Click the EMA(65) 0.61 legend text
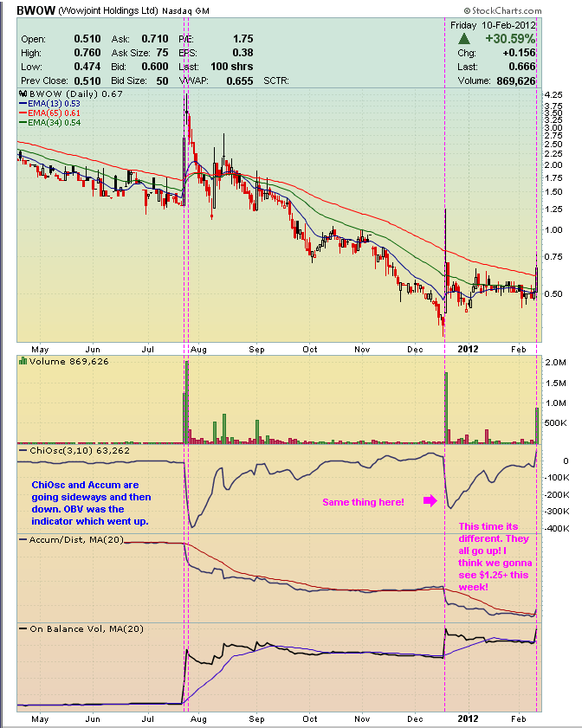Image resolution: width=582 pixels, height=728 pixels. tap(54, 113)
